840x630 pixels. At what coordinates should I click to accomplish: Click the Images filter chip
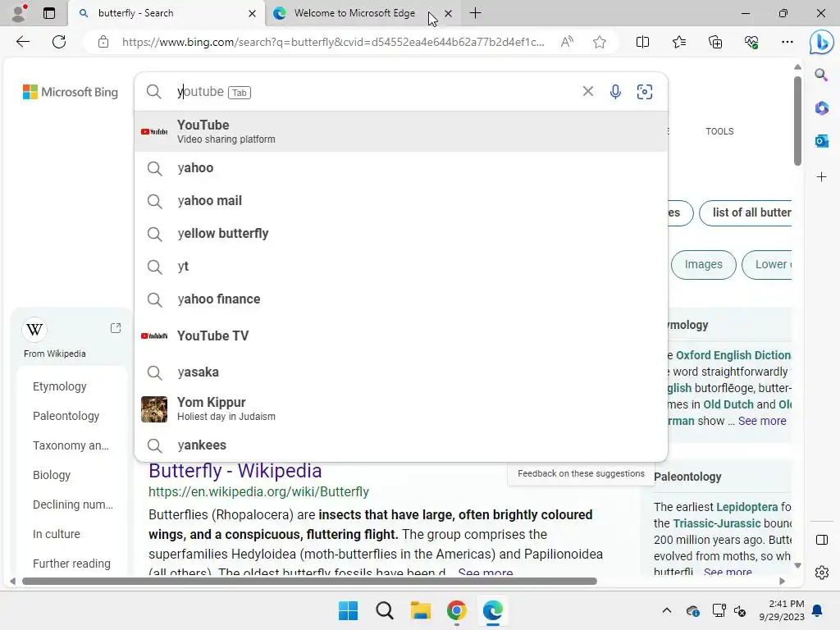[703, 265]
